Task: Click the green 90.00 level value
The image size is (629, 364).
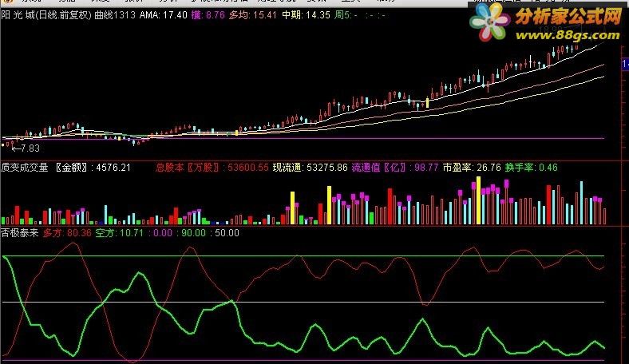Action: point(193,233)
